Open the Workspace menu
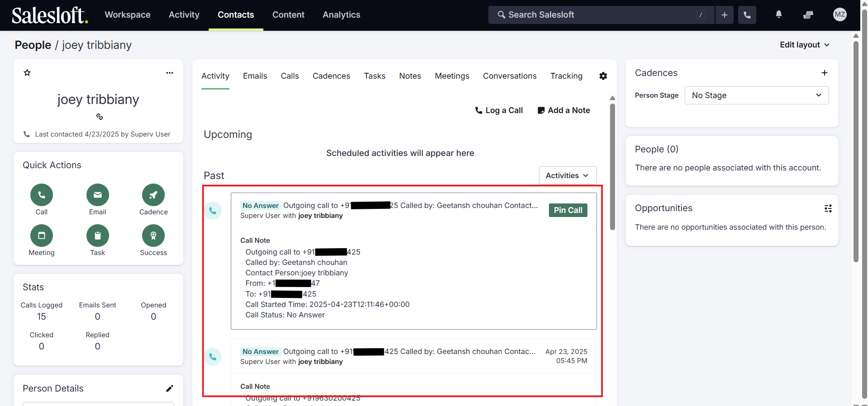Viewport: 868px width, 406px height. [128, 15]
